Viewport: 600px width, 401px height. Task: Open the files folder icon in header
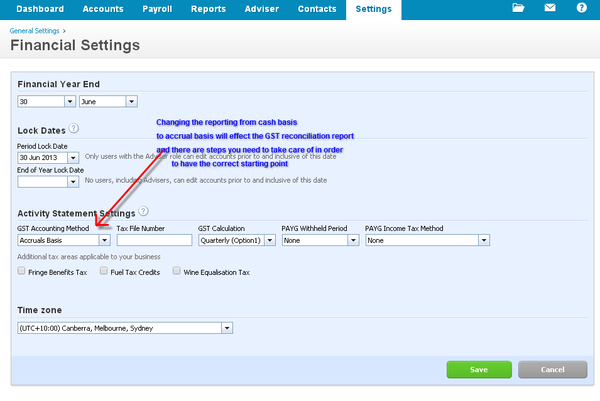tap(517, 8)
